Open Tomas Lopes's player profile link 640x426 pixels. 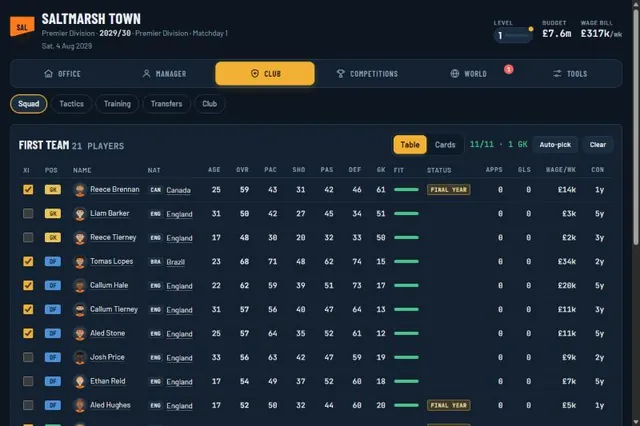coord(111,261)
